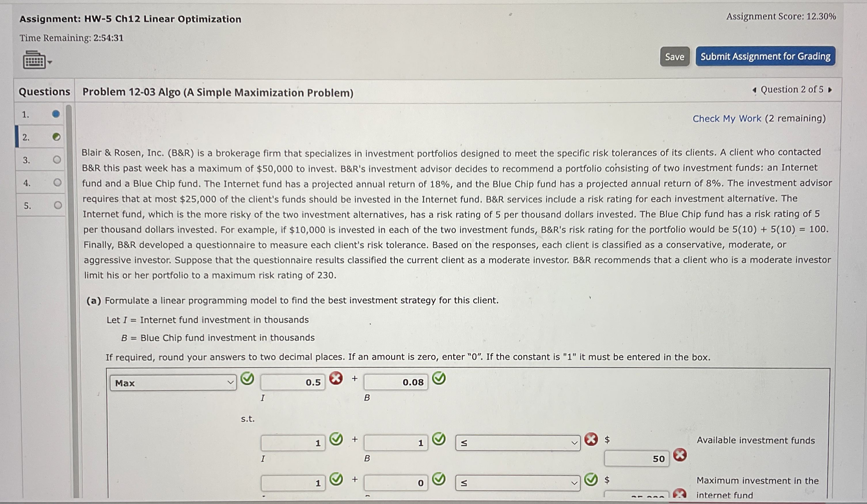
Task: Click checkmark beside funds constraint I coefficient
Action: pyautogui.click(x=336, y=439)
